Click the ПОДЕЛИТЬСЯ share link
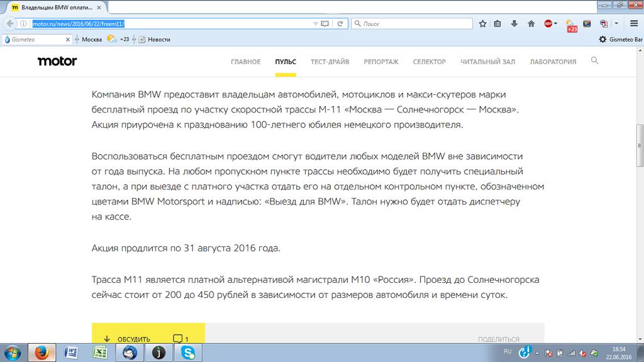644x362 pixels. pos(498,339)
